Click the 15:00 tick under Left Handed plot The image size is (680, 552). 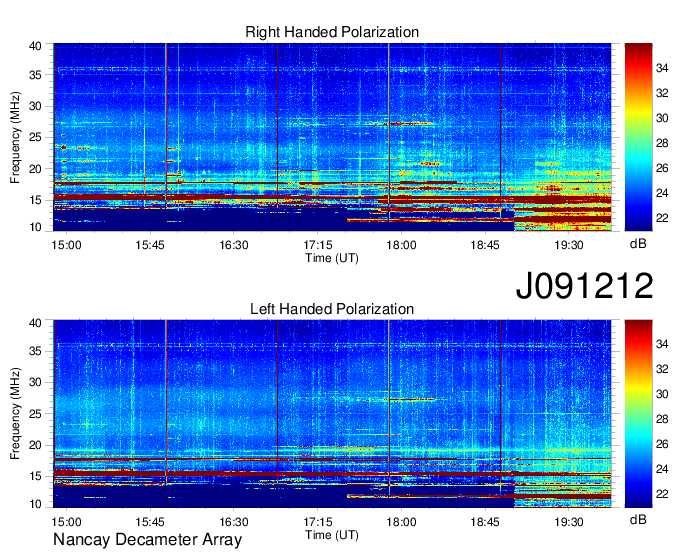(x=66, y=522)
